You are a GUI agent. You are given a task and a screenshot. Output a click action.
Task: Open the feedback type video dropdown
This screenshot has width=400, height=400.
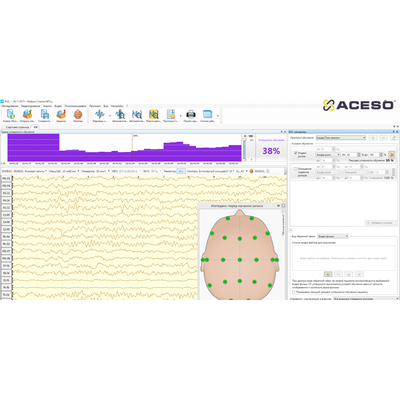[333, 236]
